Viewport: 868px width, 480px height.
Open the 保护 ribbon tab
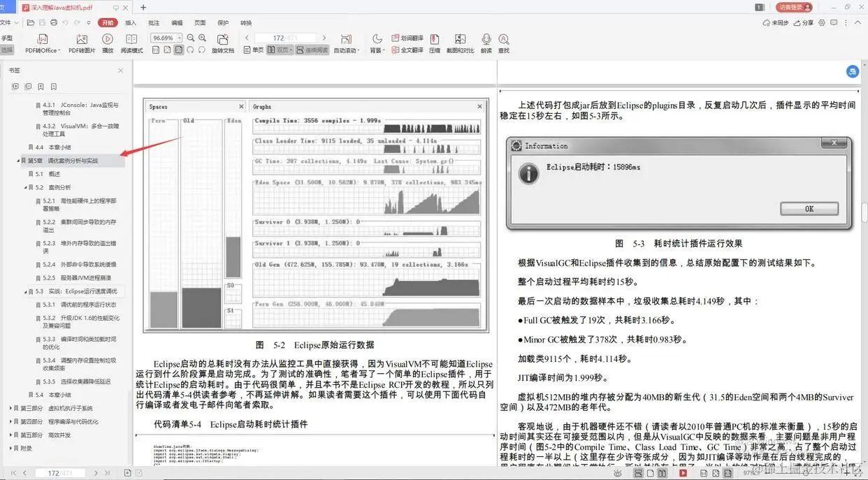(223, 22)
